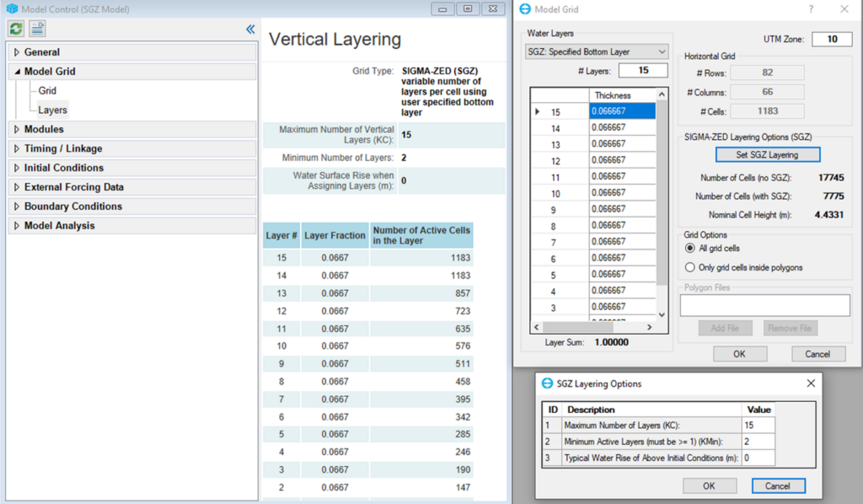Click Cancel in SGZ Layering Options
The height and width of the screenshot is (504, 863).
pyautogui.click(x=777, y=485)
